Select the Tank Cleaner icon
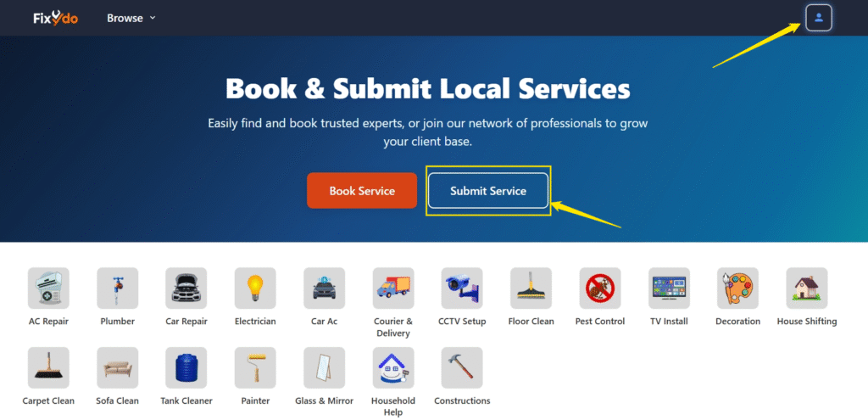The width and height of the screenshot is (868, 420). (186, 367)
